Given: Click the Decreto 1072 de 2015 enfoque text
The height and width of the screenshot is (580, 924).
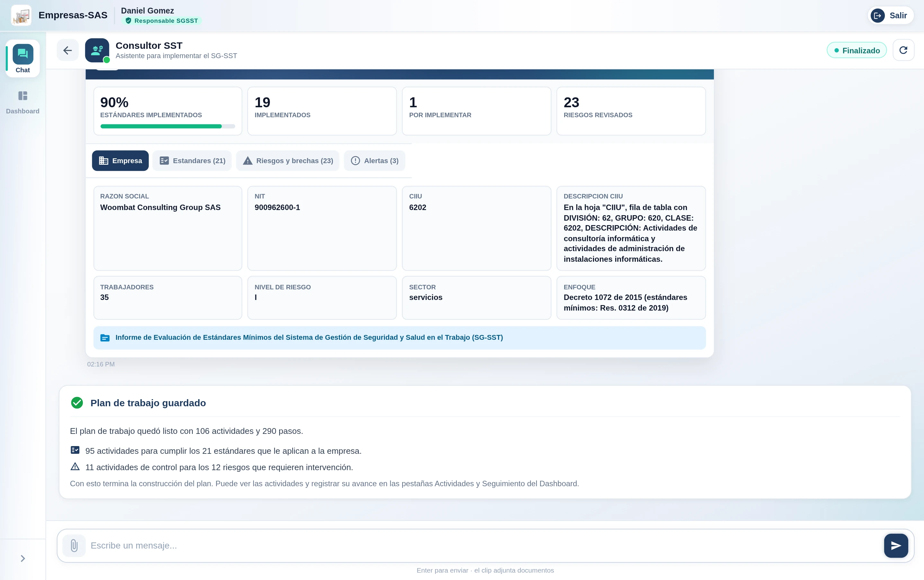Looking at the screenshot, I should point(626,303).
